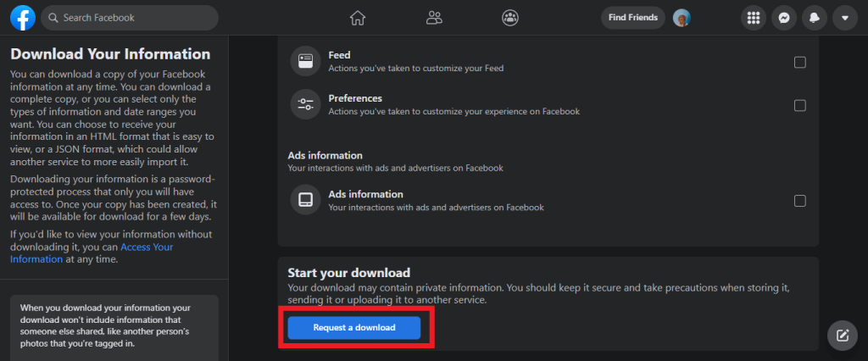Click the Ads information section heading
The height and width of the screenshot is (361, 868).
(x=325, y=156)
